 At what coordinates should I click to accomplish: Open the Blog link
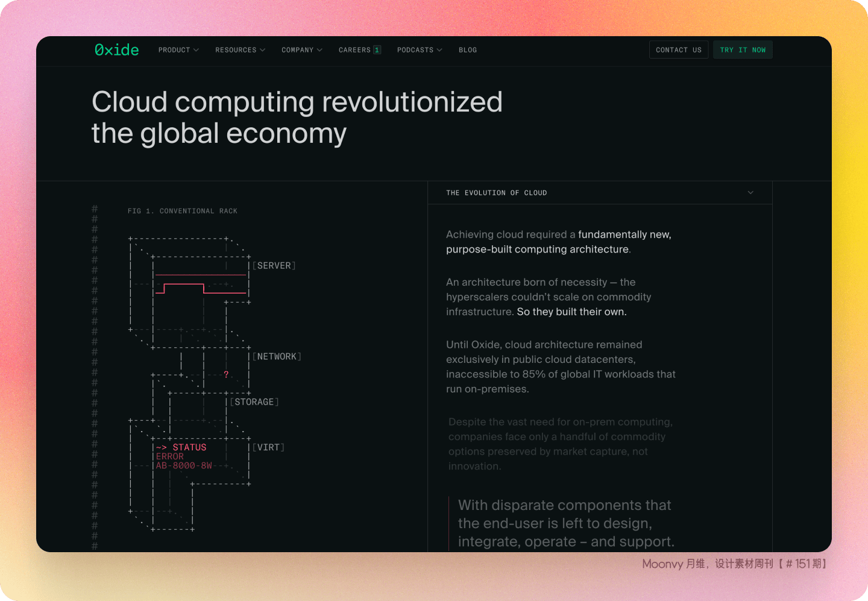468,50
